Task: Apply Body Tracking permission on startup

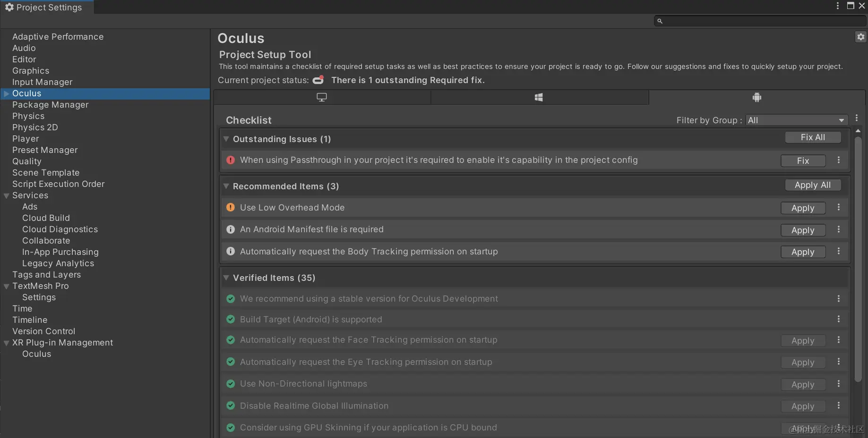Action: point(803,252)
